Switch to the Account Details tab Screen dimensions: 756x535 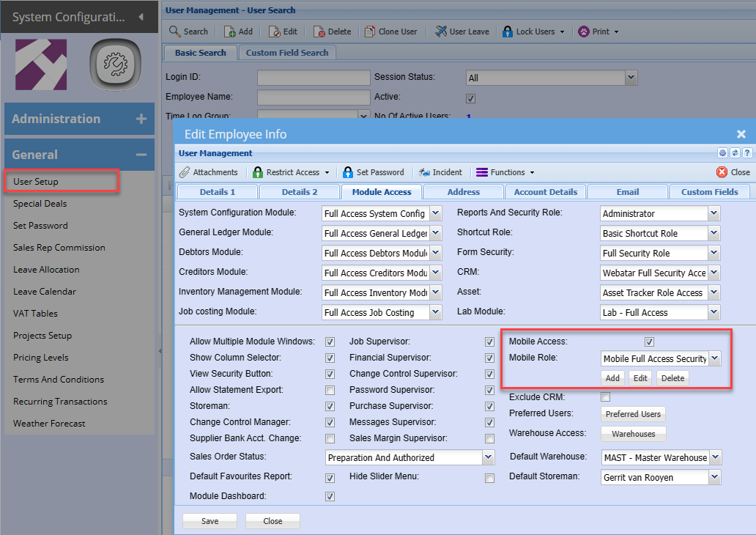point(545,192)
